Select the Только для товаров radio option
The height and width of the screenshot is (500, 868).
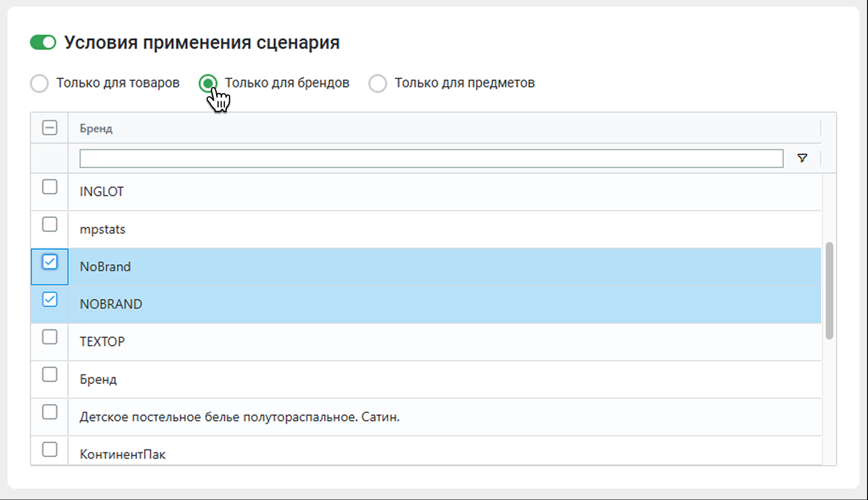coord(39,83)
